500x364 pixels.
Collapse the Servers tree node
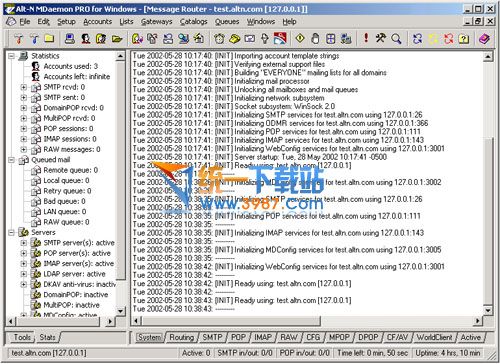coord(11,232)
